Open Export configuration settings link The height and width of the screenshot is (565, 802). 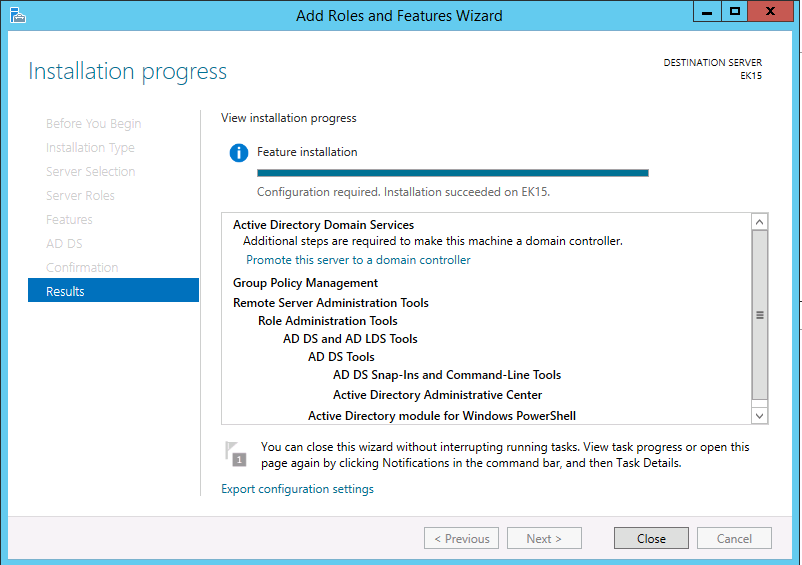297,489
